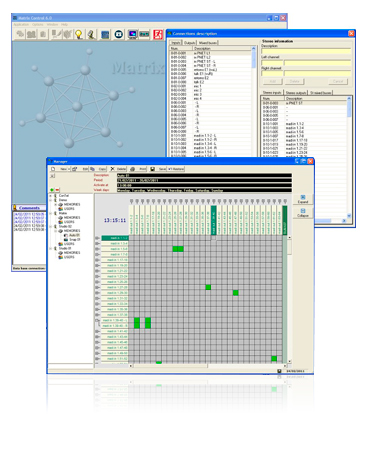The image size is (375, 450).
Task: Open the monitor screen icon in main toolbar
Action: [x=133, y=34]
